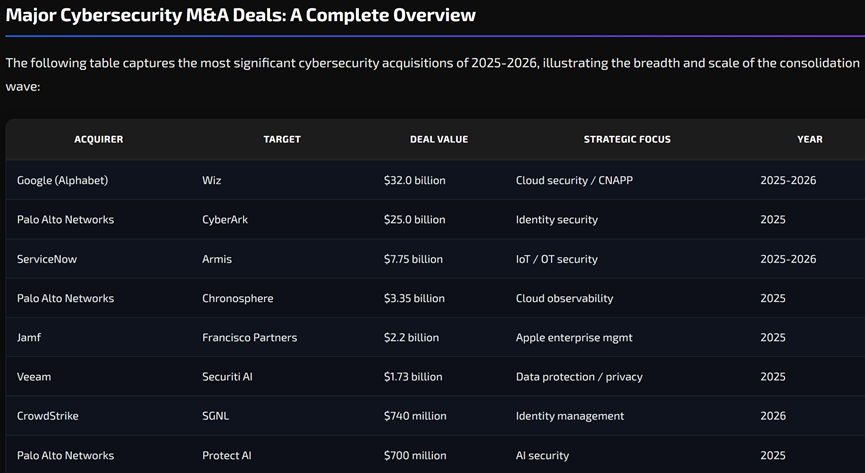
Task: Select the Wiz target cell
Action: click(211, 180)
